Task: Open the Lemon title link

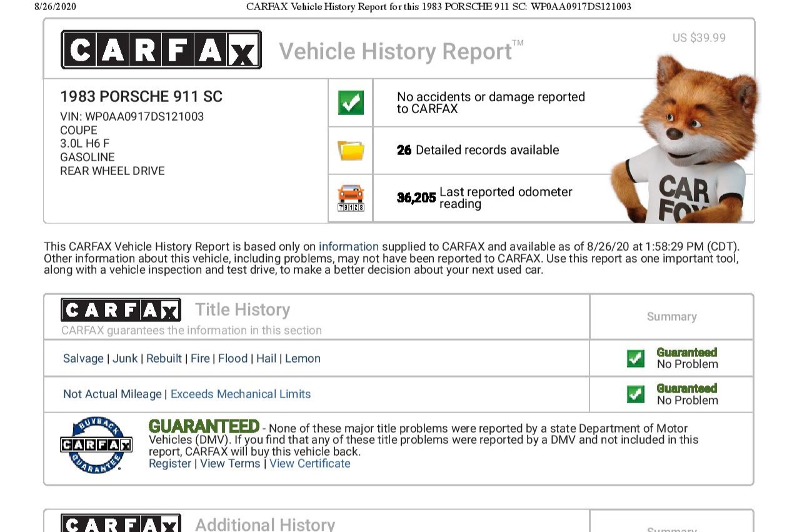Action: click(x=303, y=358)
